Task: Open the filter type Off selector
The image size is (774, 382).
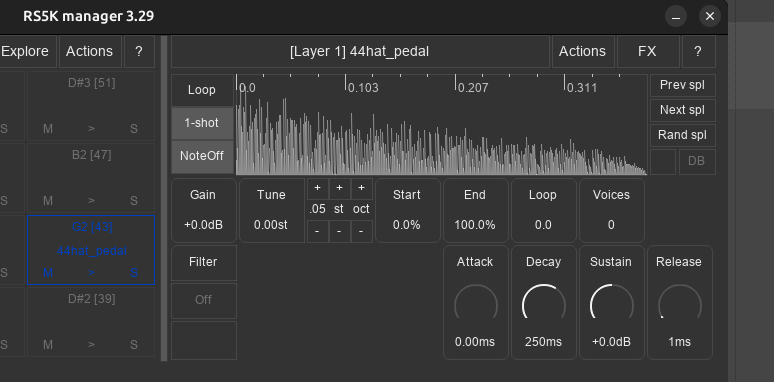Action: 203,300
